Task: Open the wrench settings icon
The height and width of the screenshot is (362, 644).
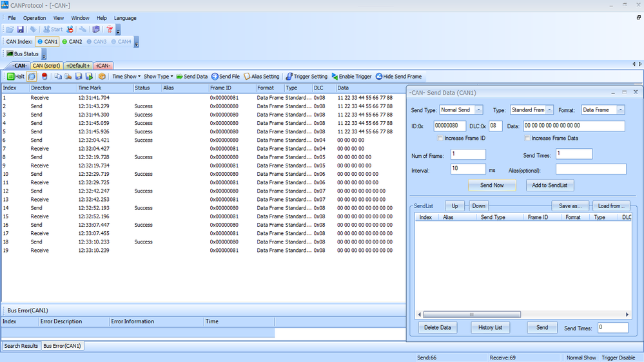Action: (83, 30)
